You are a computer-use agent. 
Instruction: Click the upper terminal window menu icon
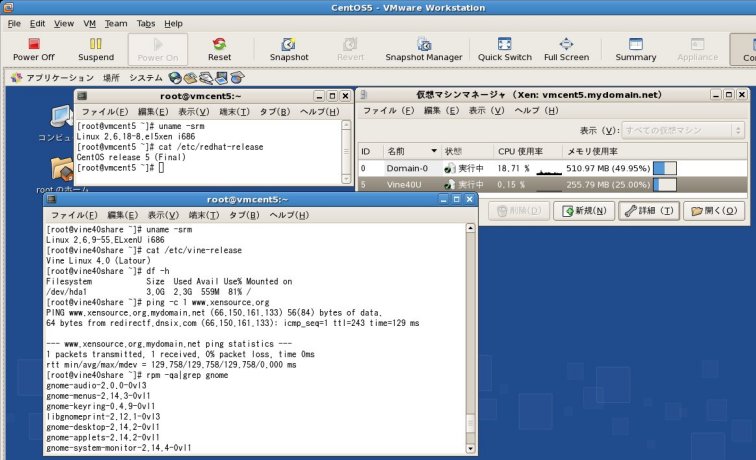point(82,96)
